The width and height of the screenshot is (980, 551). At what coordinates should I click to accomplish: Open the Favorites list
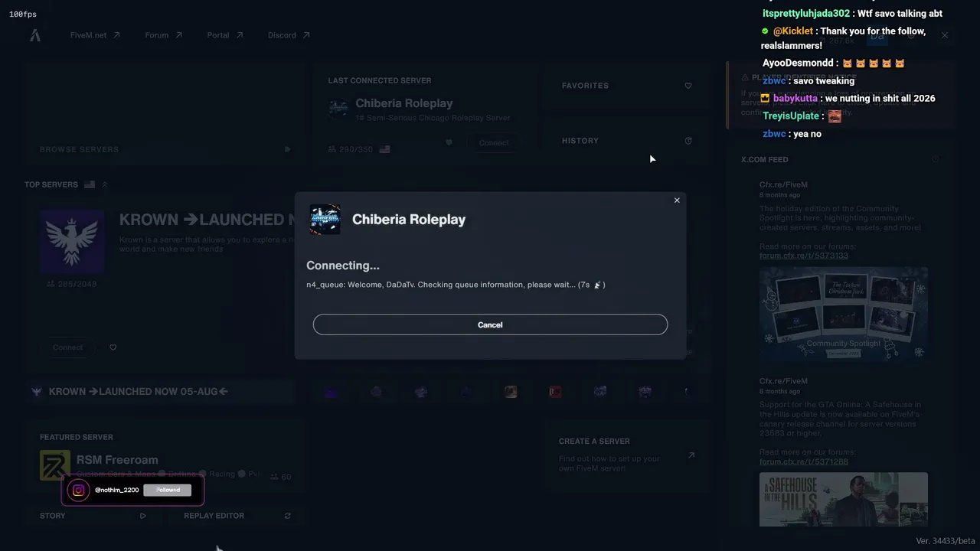pos(626,86)
